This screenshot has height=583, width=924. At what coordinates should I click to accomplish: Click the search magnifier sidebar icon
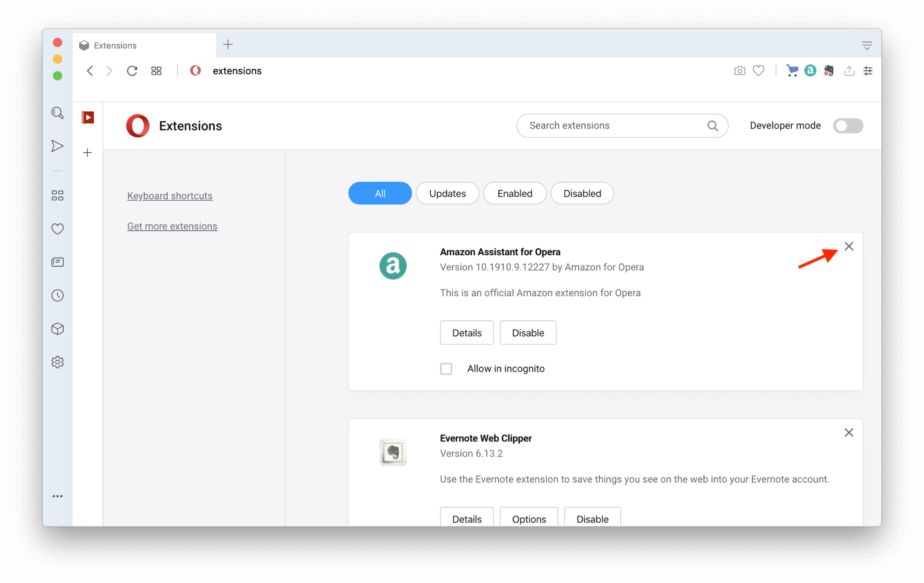pos(58,113)
